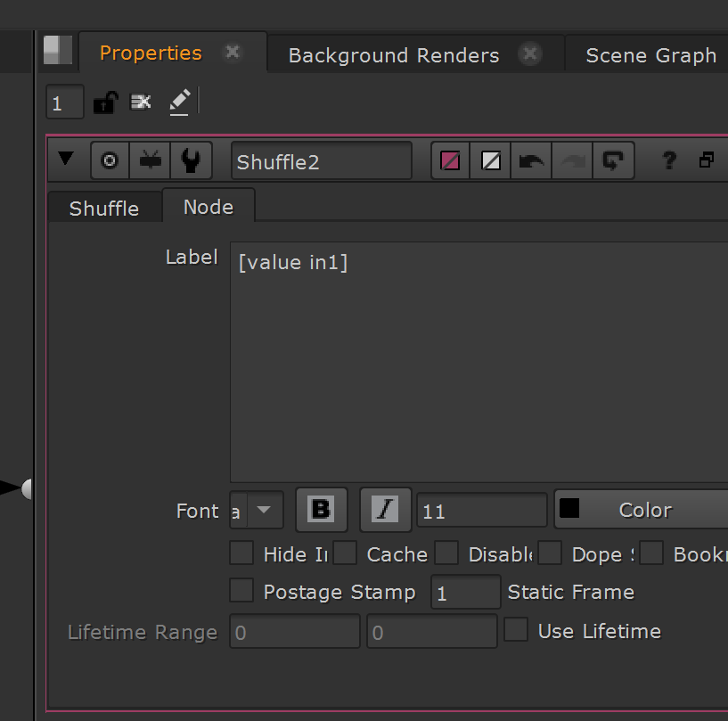Open the wrench settings icon for Shuffle2

coord(191,160)
